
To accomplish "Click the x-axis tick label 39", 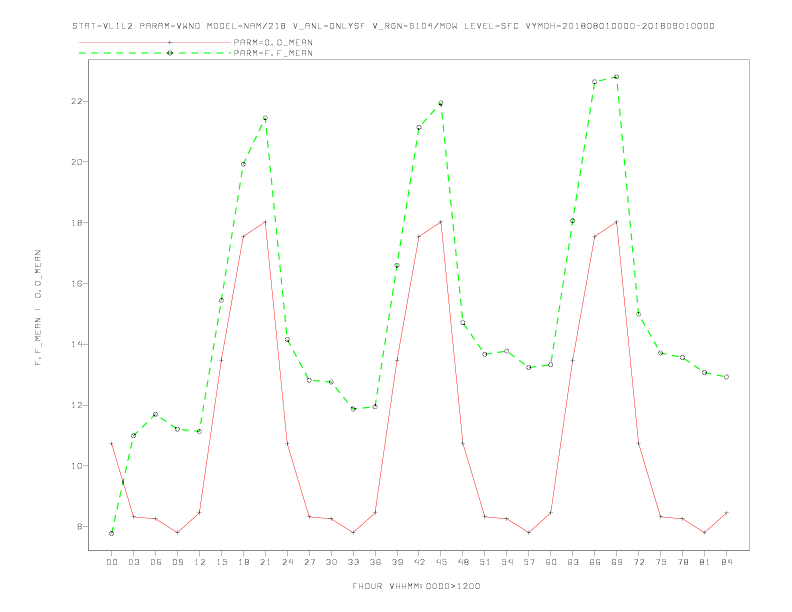I will pyautogui.click(x=397, y=562).
